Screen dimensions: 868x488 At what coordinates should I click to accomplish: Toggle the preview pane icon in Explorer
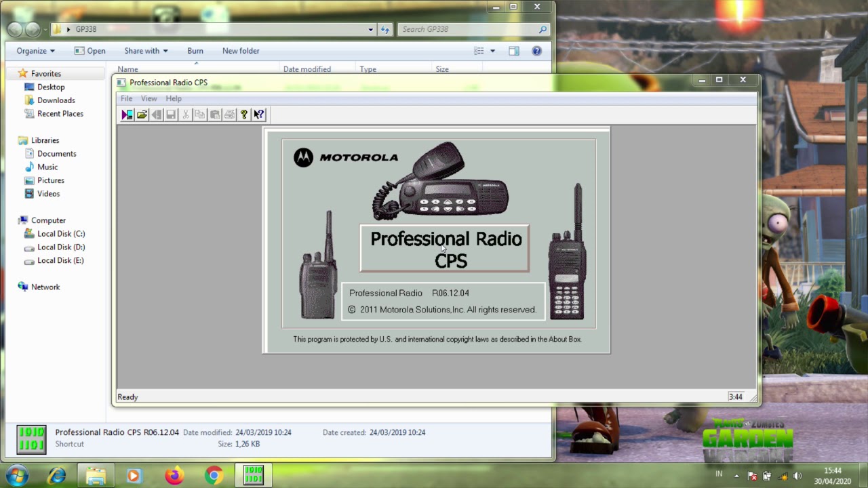pyautogui.click(x=514, y=51)
